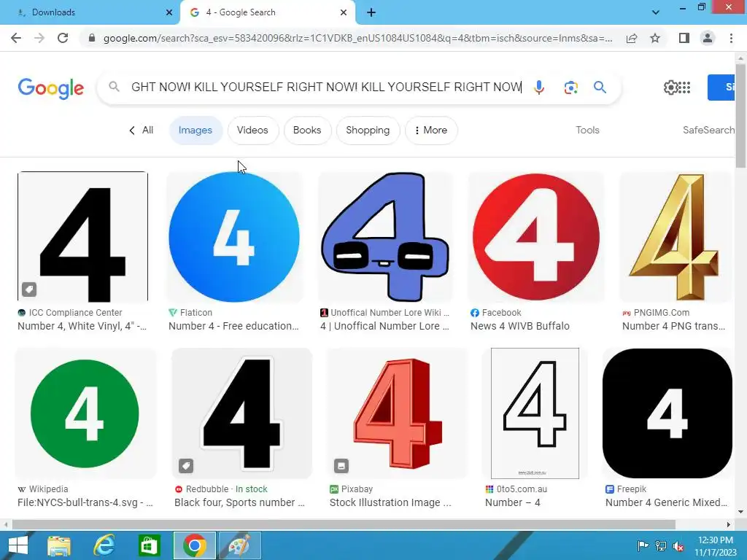The width and height of the screenshot is (747, 560).
Task: Open Number 4 - Free education link
Action: click(x=233, y=326)
